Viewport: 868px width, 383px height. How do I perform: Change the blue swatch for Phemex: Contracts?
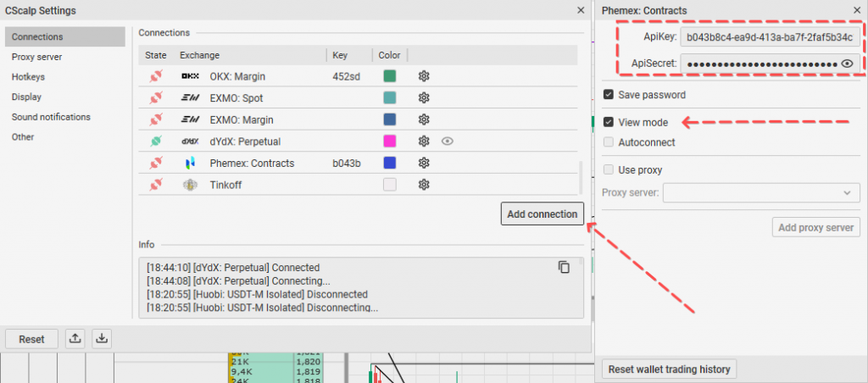[390, 163]
